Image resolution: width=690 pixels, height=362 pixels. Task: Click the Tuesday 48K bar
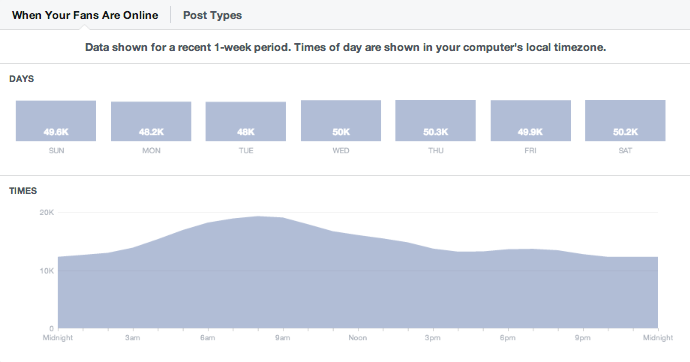coord(246,121)
